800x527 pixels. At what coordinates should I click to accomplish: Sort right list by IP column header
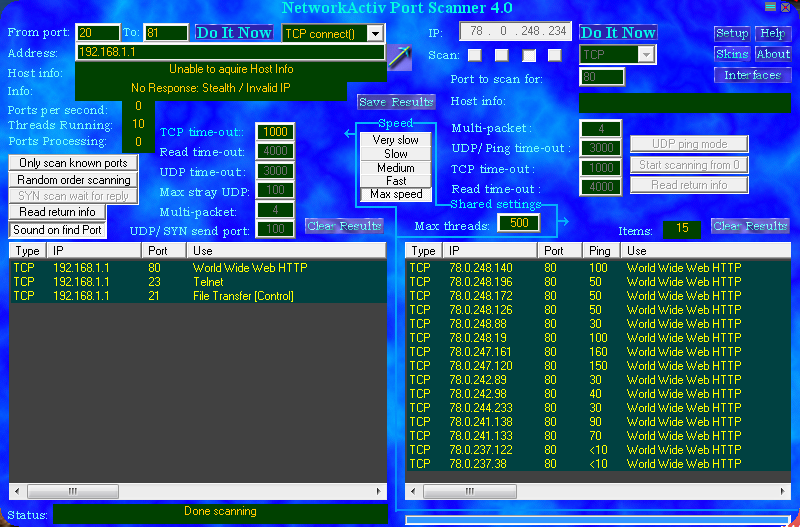490,250
